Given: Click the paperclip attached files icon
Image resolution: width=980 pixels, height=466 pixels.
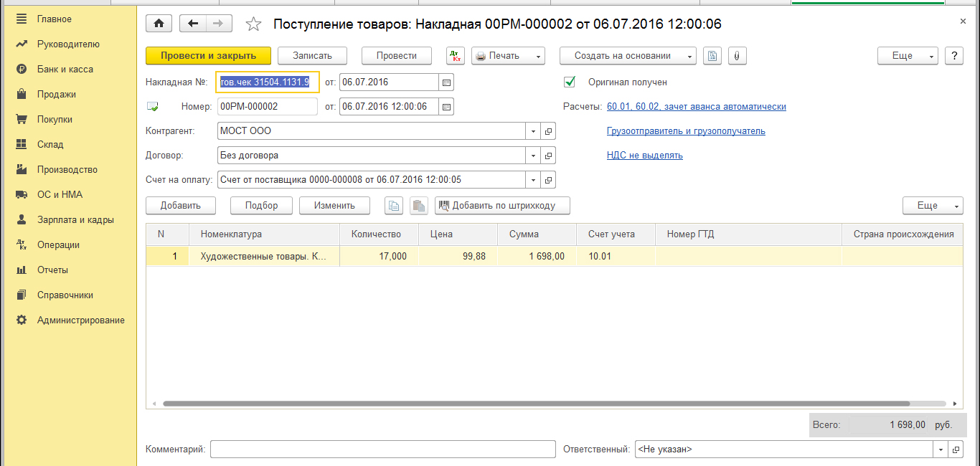Looking at the screenshot, I should (x=738, y=56).
